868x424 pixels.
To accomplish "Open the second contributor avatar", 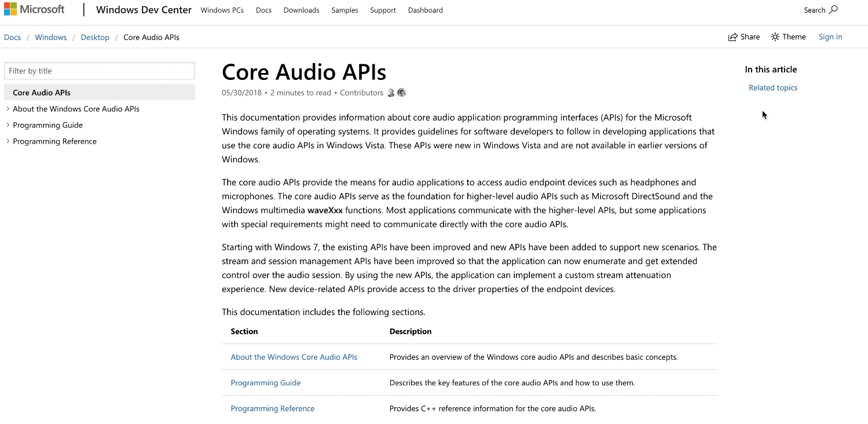I will [x=401, y=93].
